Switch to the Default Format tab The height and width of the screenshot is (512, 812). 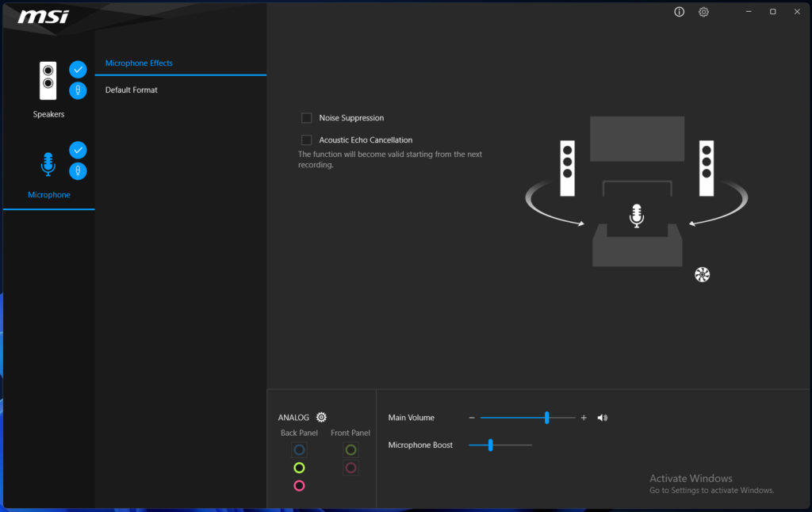132,90
